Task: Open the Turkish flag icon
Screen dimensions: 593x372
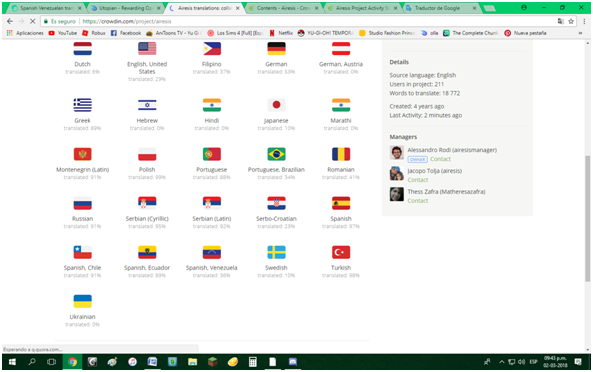Action: [341, 252]
